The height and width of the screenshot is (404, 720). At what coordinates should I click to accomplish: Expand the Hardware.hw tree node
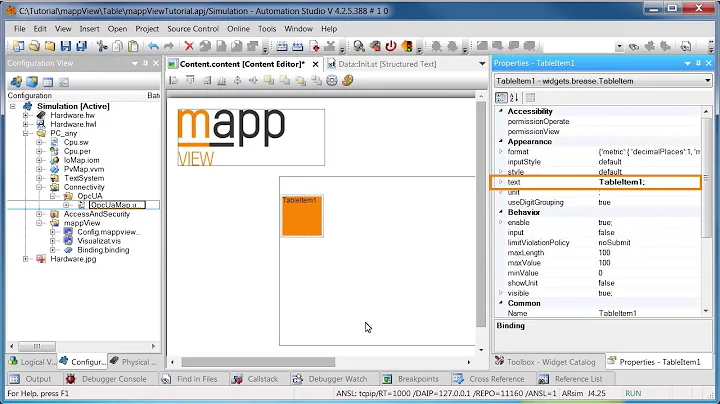(26, 115)
